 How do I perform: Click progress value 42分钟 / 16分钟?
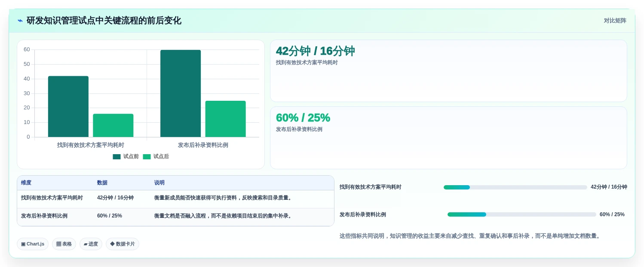[x=609, y=187]
